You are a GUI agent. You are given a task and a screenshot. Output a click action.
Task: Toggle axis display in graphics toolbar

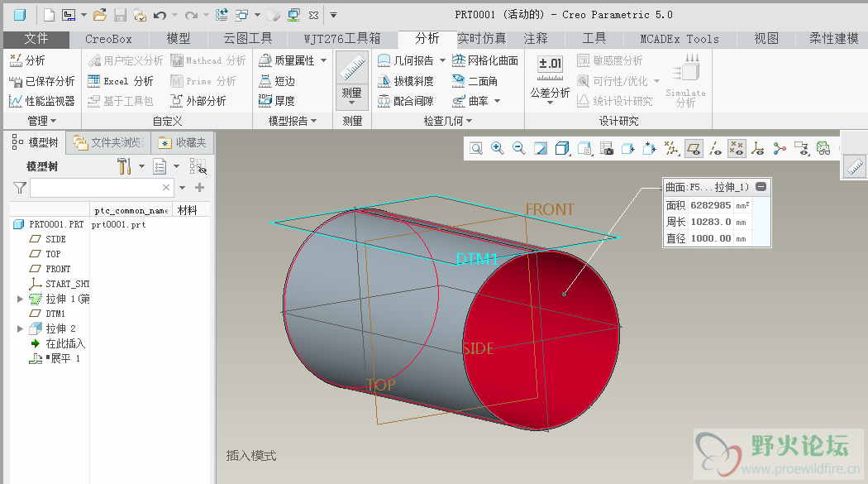point(715,148)
